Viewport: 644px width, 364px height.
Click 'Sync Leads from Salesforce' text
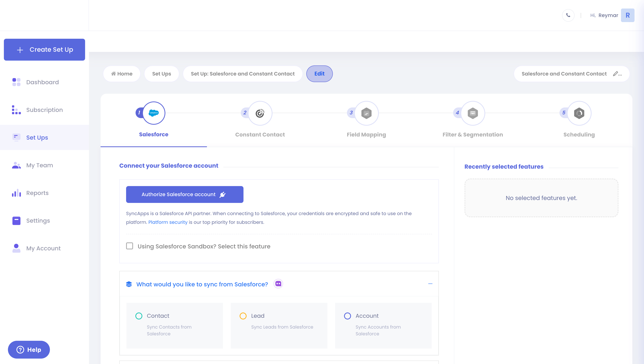click(x=282, y=327)
